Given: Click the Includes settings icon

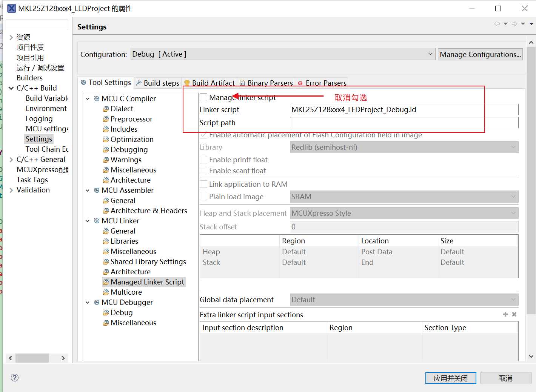Looking at the screenshot, I should click(106, 129).
